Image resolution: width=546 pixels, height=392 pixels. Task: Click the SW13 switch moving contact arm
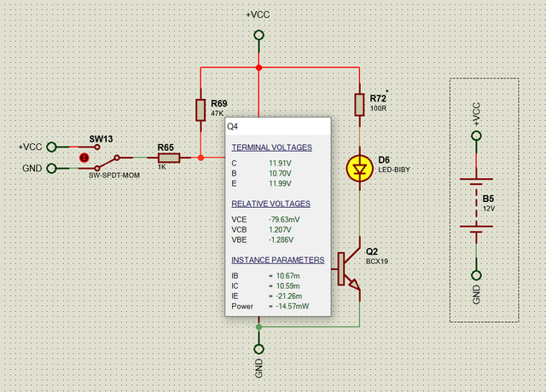107,163
